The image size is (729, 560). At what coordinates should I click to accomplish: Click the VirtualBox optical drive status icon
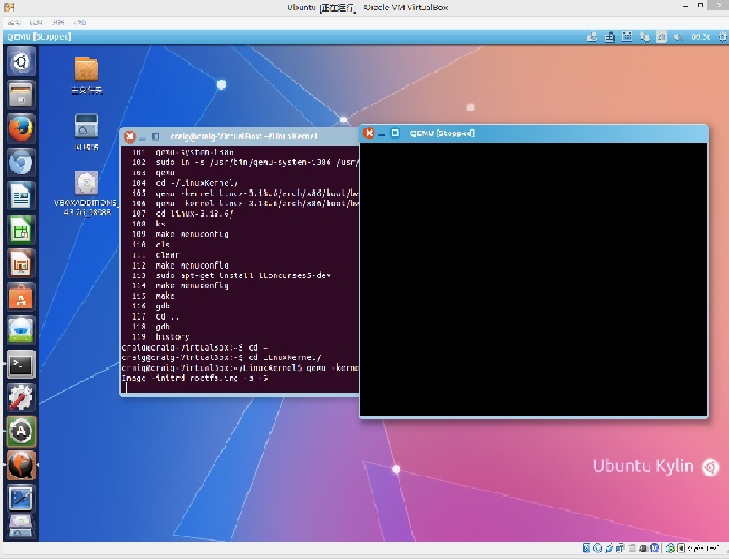click(x=598, y=548)
